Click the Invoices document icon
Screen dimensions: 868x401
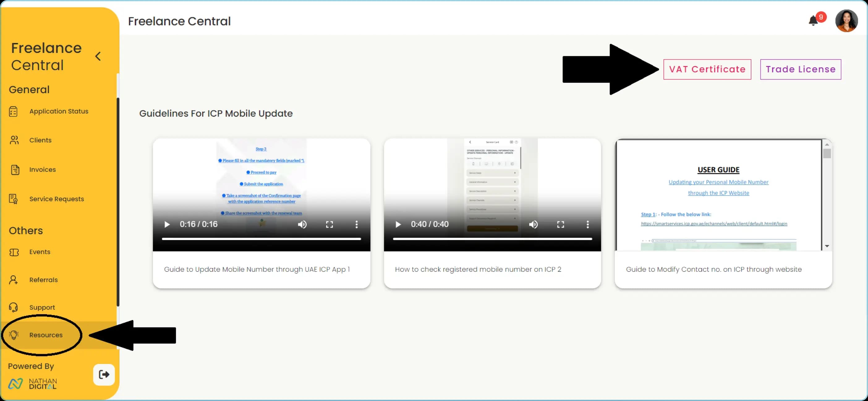[15, 170]
